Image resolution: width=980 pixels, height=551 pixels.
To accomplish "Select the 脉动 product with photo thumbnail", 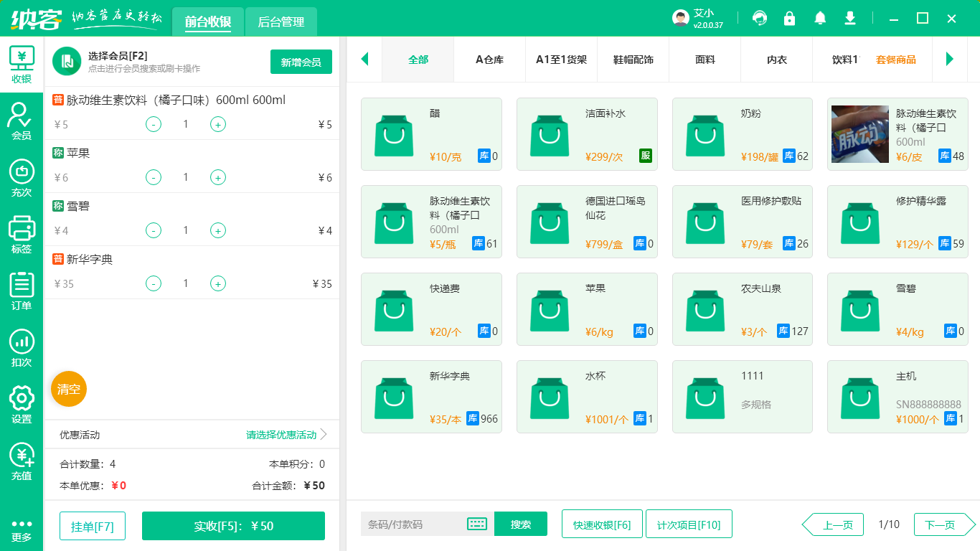I will [898, 134].
